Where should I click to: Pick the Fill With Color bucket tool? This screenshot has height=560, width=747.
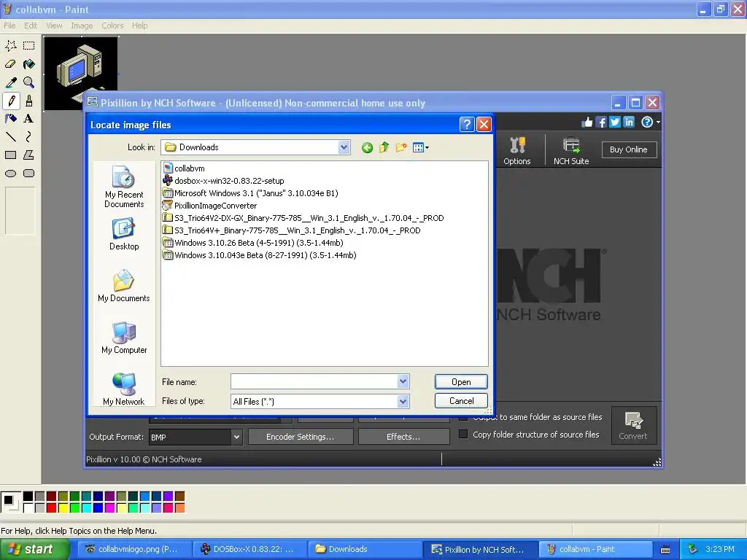click(29, 64)
